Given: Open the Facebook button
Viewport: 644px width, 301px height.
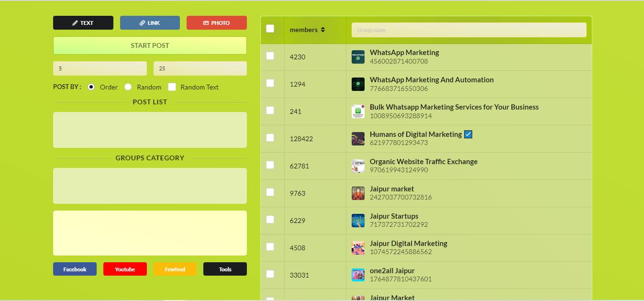Looking at the screenshot, I should pyautogui.click(x=75, y=269).
